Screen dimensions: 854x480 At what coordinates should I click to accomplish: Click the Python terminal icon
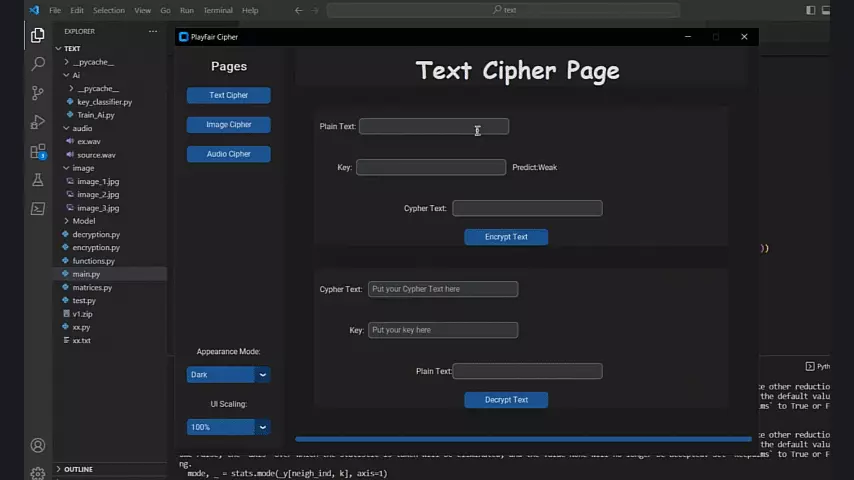click(810, 366)
